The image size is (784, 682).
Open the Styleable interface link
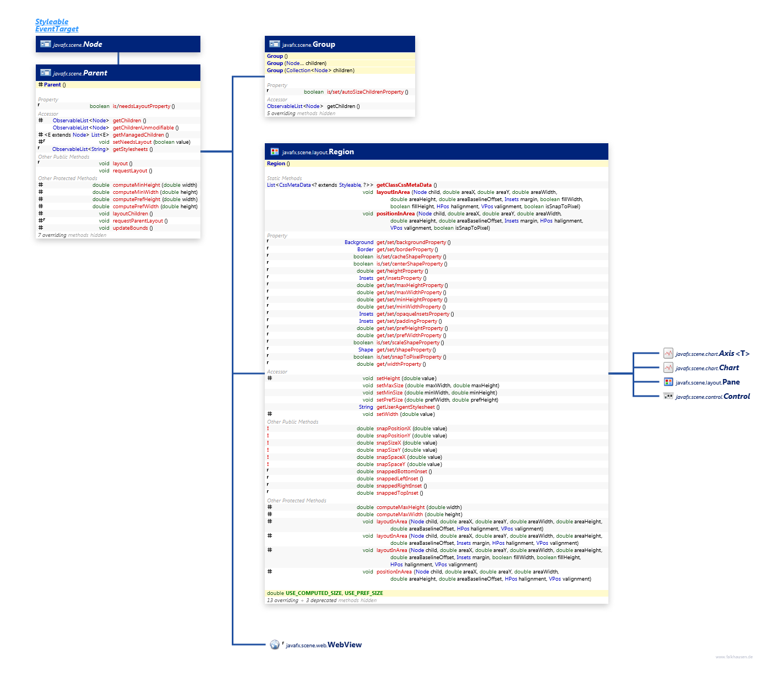(x=52, y=21)
